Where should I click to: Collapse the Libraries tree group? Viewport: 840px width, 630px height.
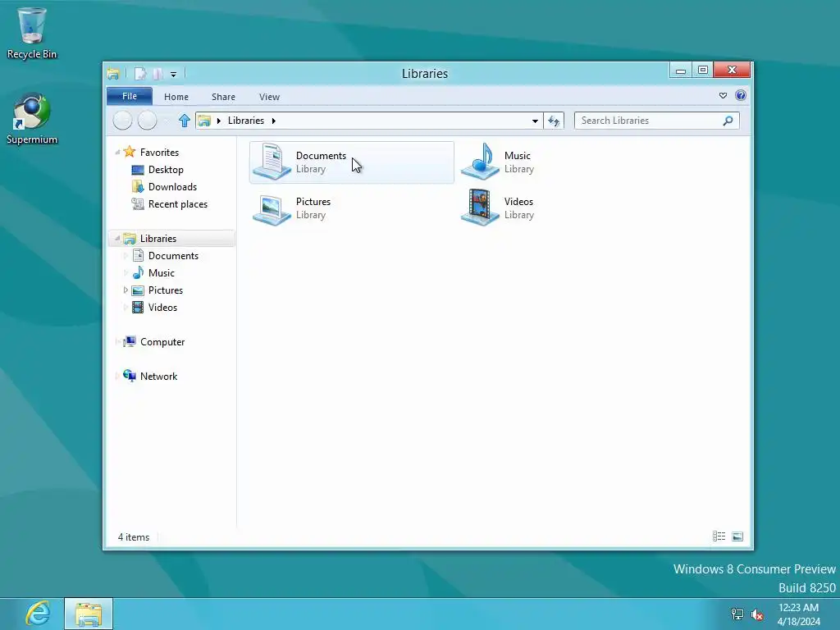click(x=117, y=238)
